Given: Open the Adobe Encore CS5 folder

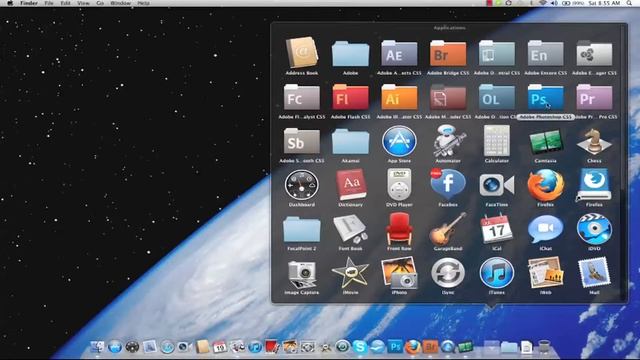Looking at the screenshot, I should (x=545, y=53).
